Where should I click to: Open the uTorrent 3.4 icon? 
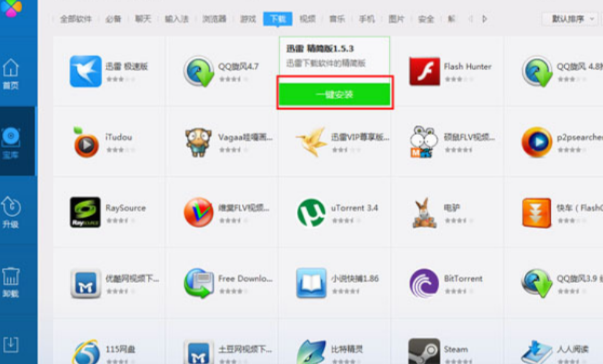coord(311,213)
